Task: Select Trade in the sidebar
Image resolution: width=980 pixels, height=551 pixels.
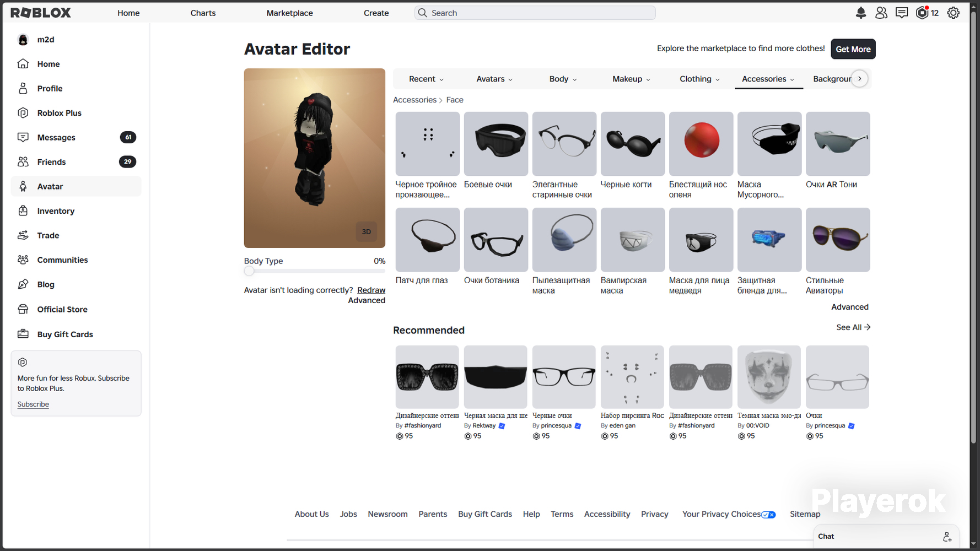Action: pyautogui.click(x=76, y=235)
